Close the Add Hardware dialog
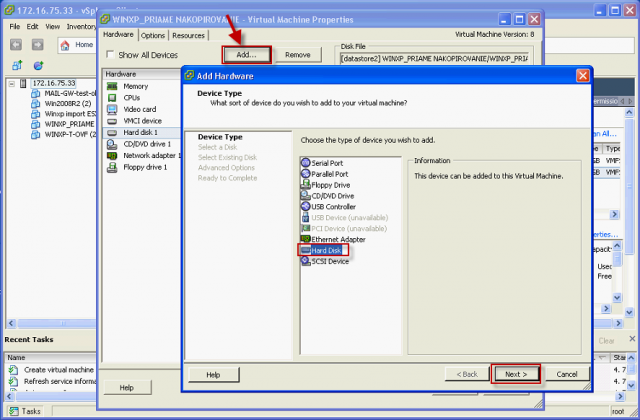 click(582, 76)
